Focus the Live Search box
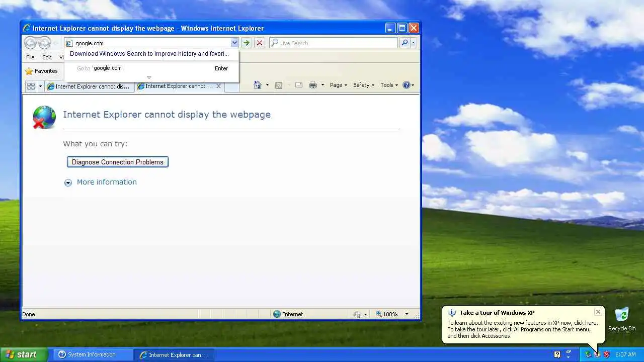This screenshot has width=644, height=362. [x=333, y=43]
